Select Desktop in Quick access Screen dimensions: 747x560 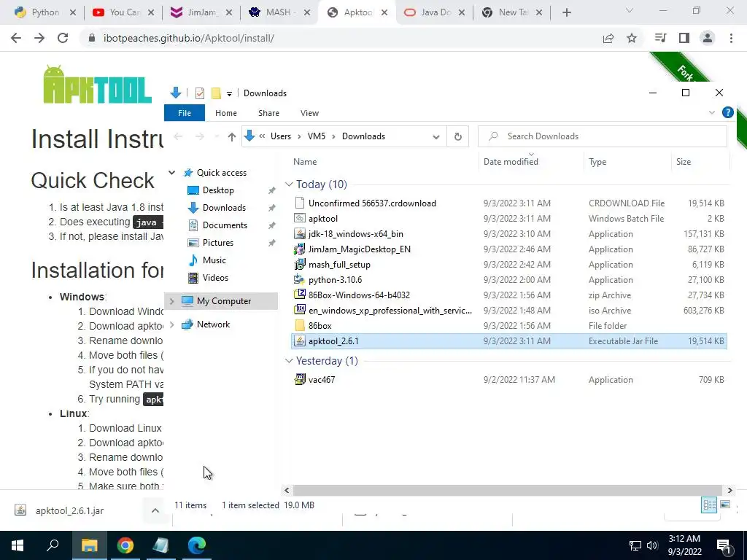pos(218,190)
